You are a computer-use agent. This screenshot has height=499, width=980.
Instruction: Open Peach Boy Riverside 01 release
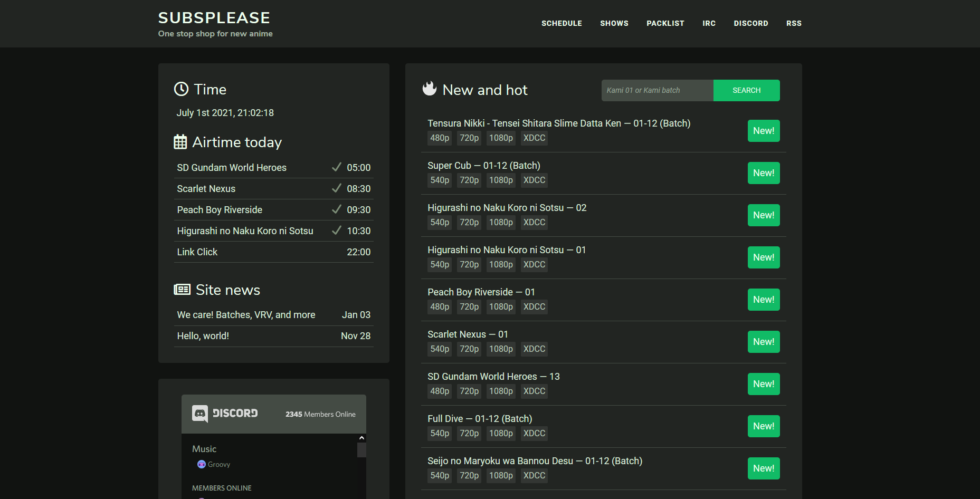pyautogui.click(x=481, y=292)
